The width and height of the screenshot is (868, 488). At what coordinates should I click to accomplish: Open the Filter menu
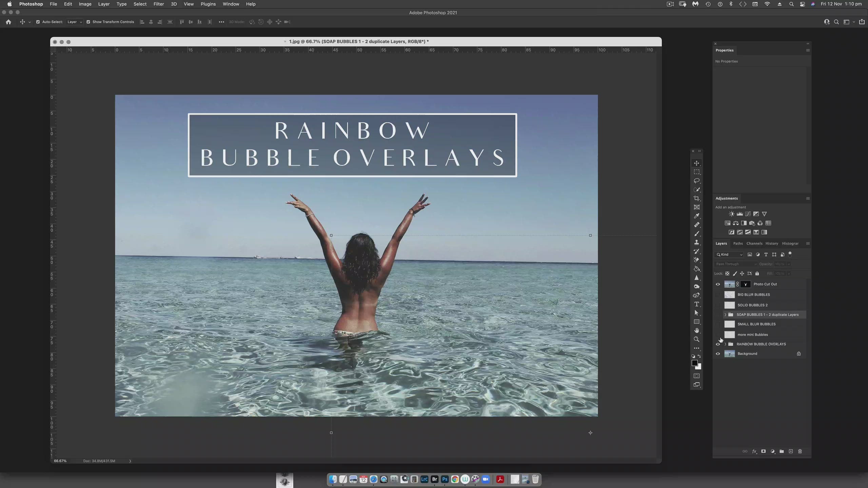pos(158,4)
